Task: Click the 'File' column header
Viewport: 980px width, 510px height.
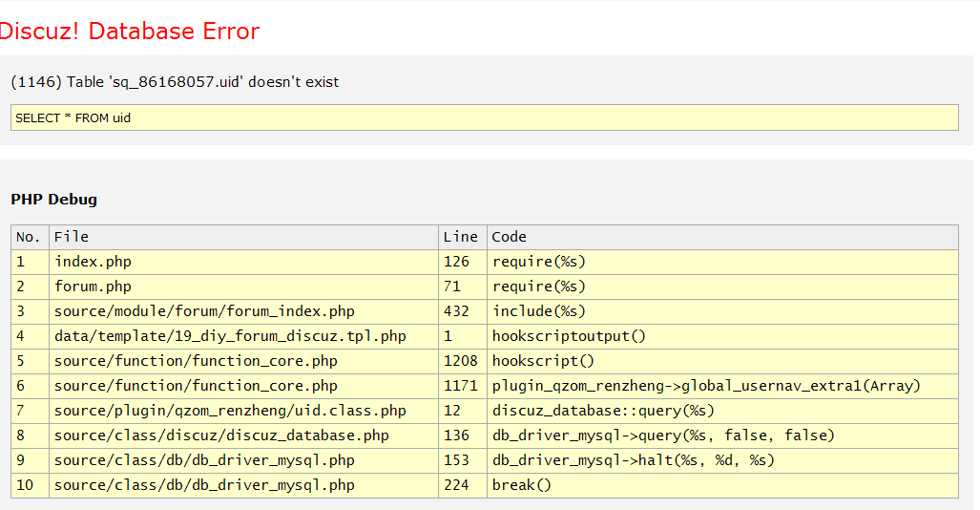Action: 243,237
